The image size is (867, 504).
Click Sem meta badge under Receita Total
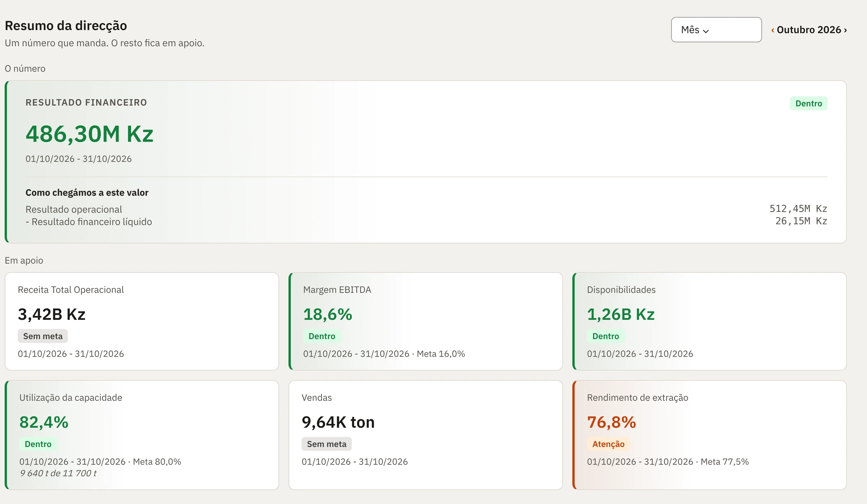point(43,336)
